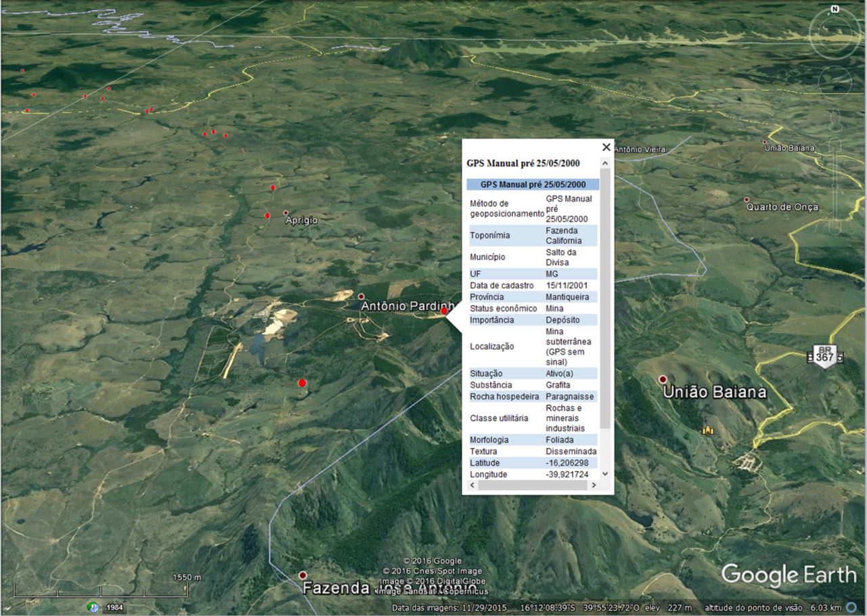
Task: Click the pan (move) joystick control
Action: point(835,82)
